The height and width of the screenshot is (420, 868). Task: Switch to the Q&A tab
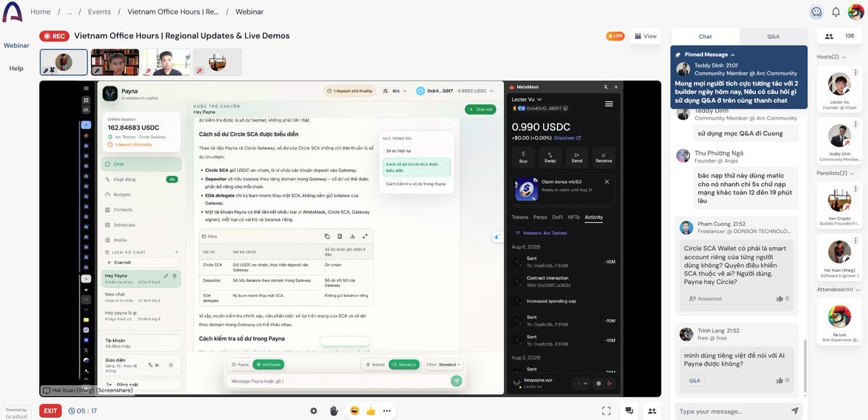tap(773, 36)
